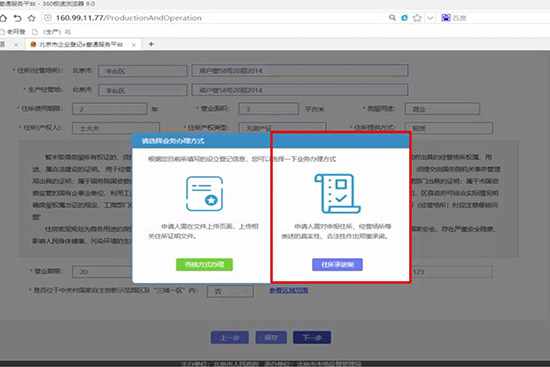Click the 营业期限 field showing 20
This screenshot has height=367, width=550.
coord(102,272)
